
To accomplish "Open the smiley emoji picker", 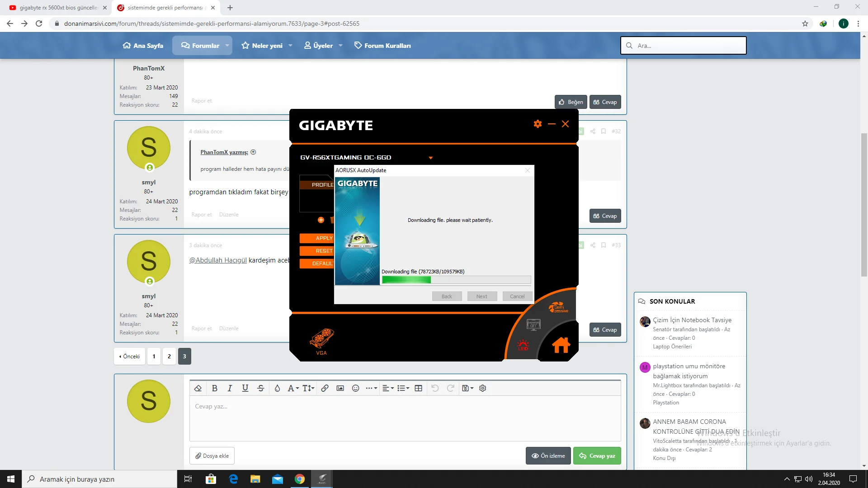I will (x=355, y=388).
